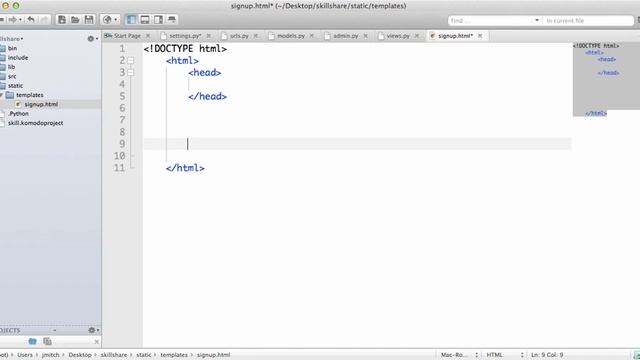This screenshot has width=640, height=360.
Task: Close the settings.py tab
Action: click(209, 36)
